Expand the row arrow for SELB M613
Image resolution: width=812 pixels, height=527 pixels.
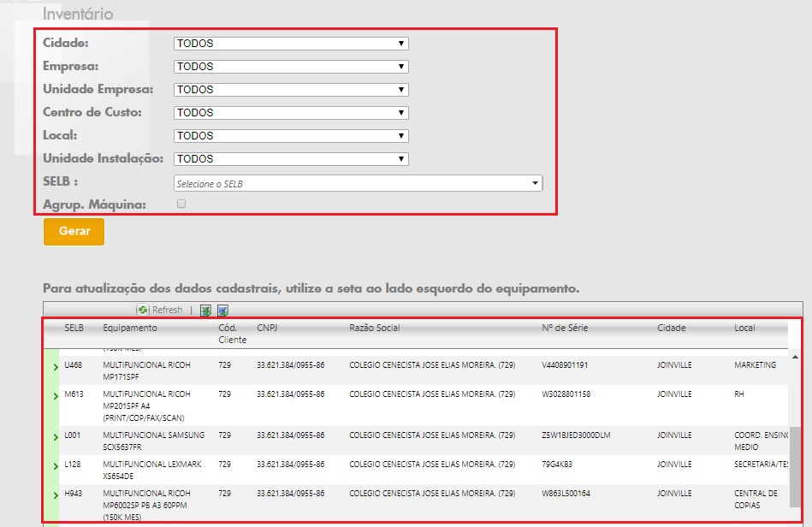point(56,396)
